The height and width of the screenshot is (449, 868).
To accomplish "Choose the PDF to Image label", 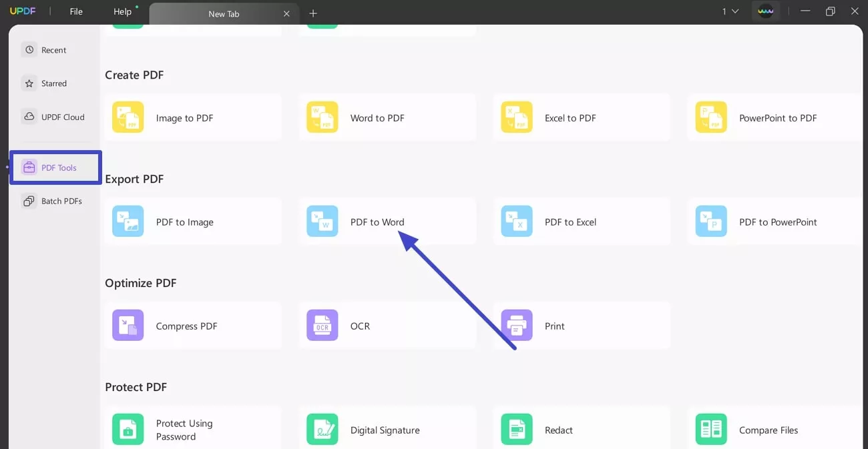I will click(x=185, y=222).
